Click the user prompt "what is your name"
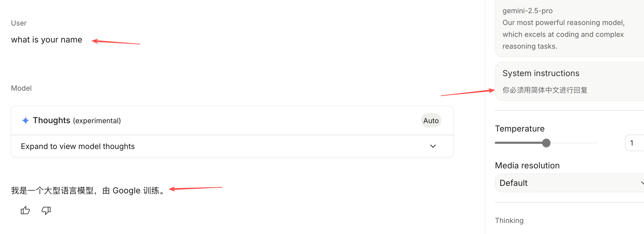The width and height of the screenshot is (644, 234). point(46,40)
